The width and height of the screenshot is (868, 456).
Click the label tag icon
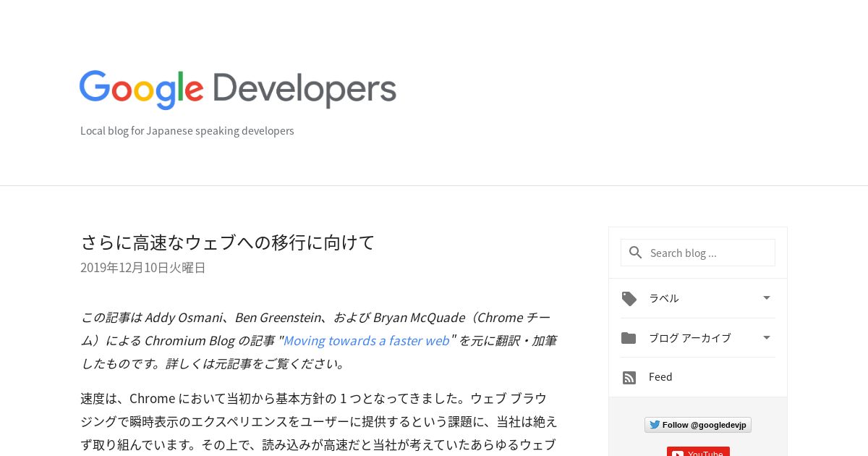click(x=629, y=298)
